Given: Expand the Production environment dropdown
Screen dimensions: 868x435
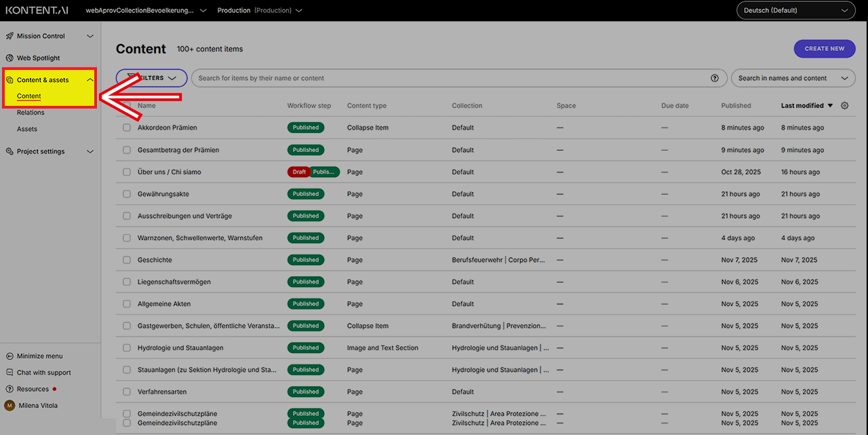Looking at the screenshot, I should pyautogui.click(x=259, y=10).
